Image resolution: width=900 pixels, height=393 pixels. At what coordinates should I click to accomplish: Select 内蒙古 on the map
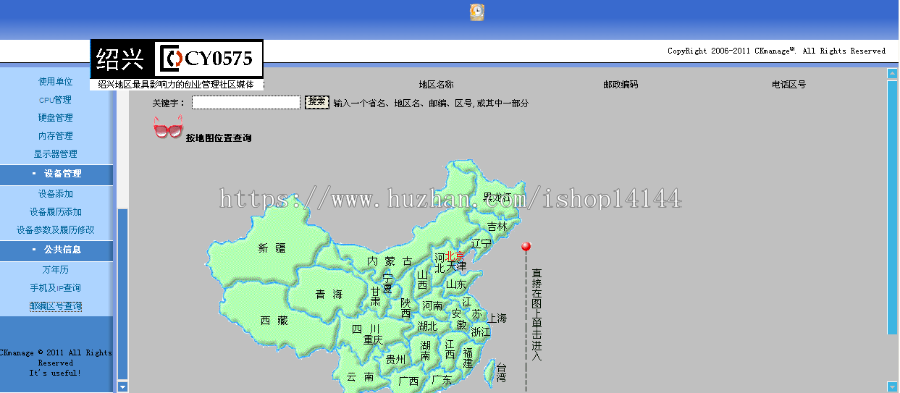click(x=390, y=261)
